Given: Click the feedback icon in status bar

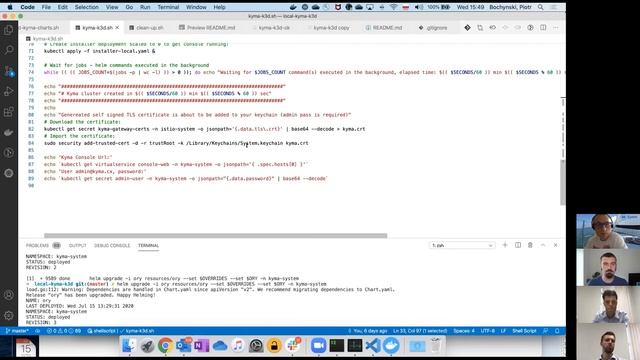Looking at the screenshot, I should 546,331.
